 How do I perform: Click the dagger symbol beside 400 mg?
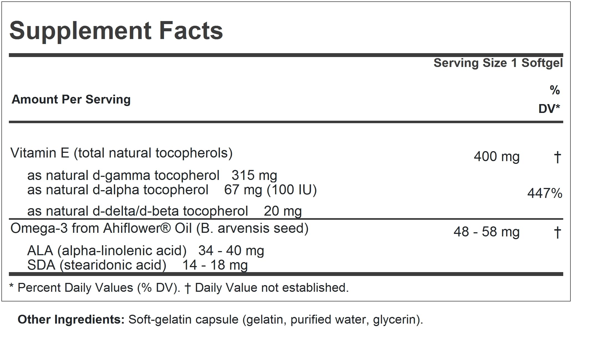point(557,157)
